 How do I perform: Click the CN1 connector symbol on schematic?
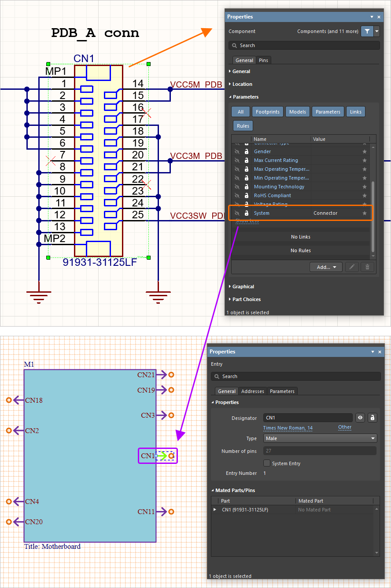tap(99, 161)
